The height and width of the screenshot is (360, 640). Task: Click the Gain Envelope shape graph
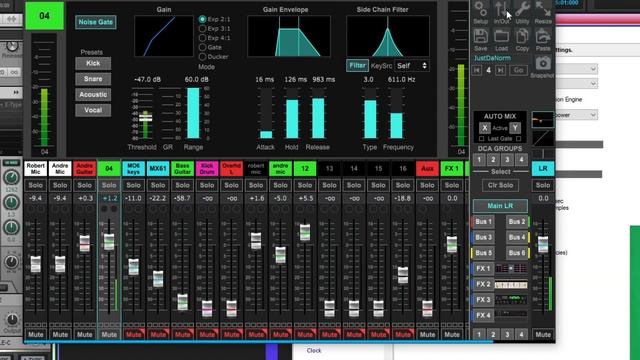coord(289,36)
